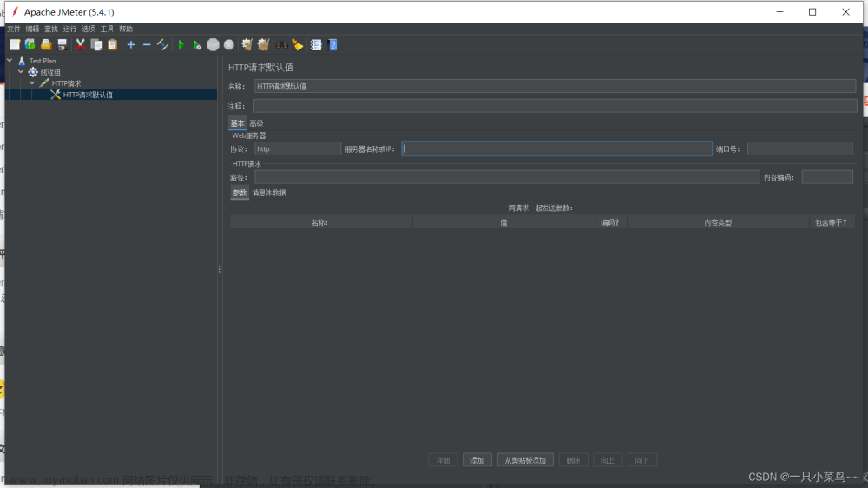Click the 服务器名称或IP input field
The image size is (868, 488).
[557, 149]
